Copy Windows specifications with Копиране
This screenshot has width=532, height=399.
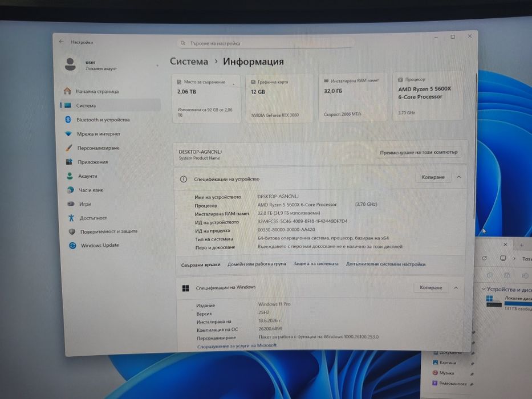pos(431,287)
